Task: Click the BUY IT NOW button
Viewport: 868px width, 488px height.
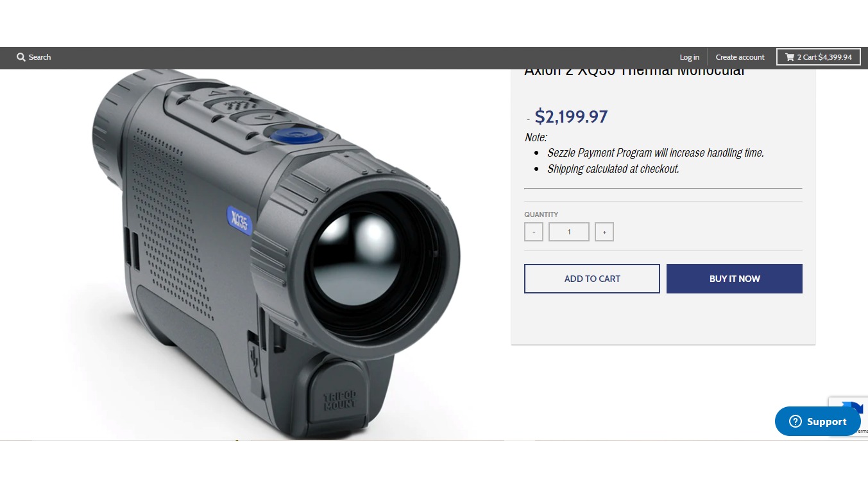Action: (735, 279)
